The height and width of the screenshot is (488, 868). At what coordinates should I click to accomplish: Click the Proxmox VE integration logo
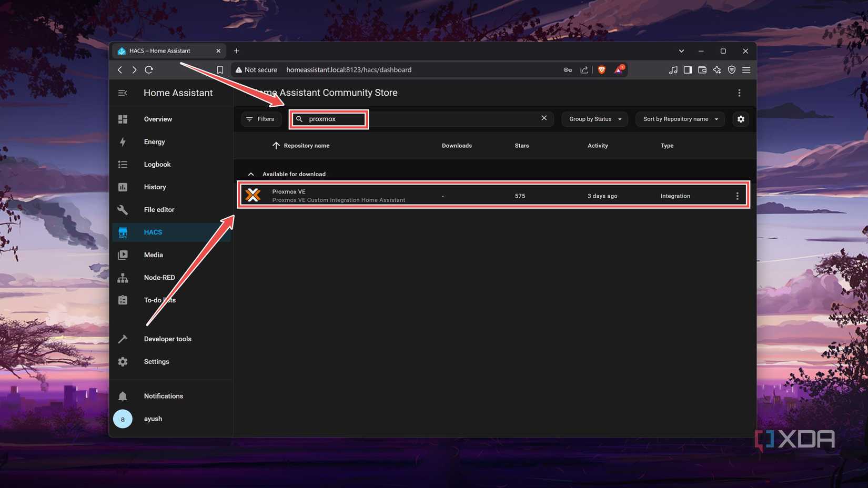pos(253,195)
